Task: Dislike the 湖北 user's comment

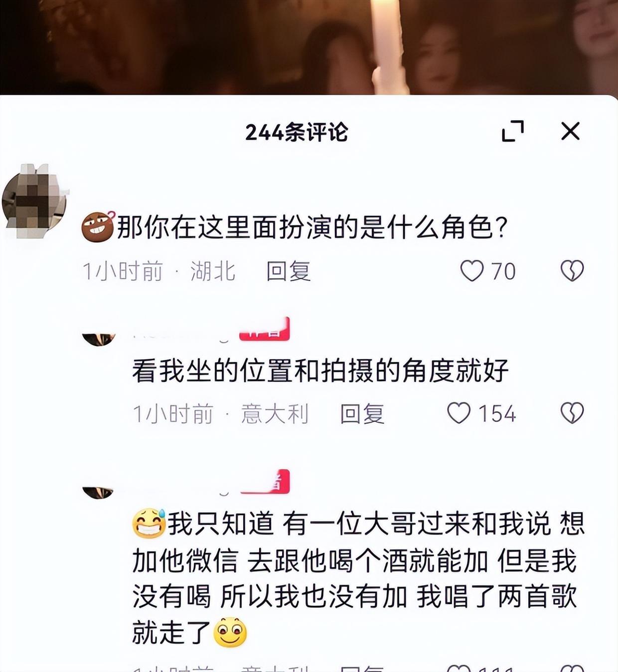Action: click(572, 271)
